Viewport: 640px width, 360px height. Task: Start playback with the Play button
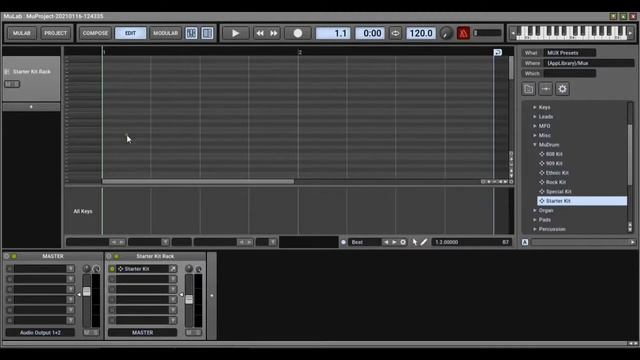click(236, 33)
